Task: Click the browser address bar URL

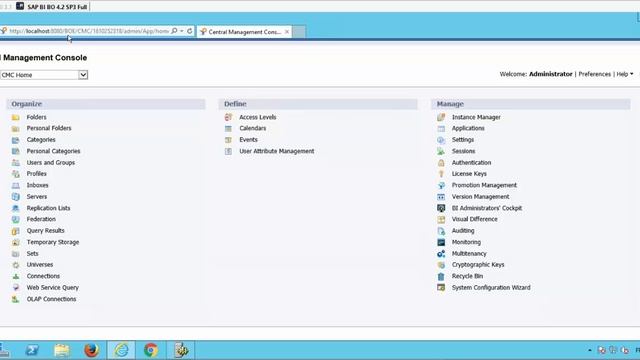Action: point(89,31)
